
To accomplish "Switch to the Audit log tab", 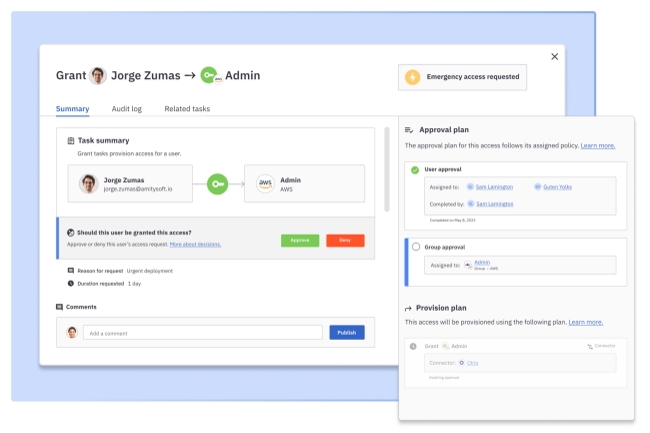I will (x=126, y=109).
